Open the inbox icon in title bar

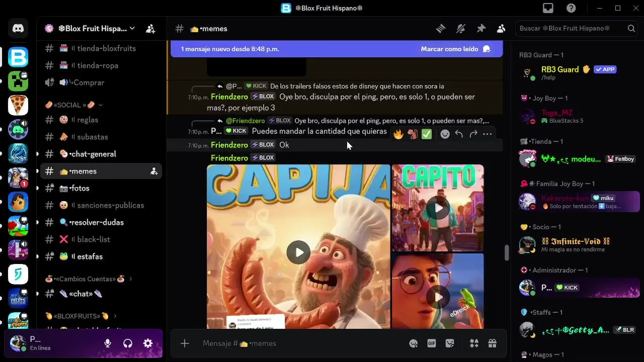(548, 8)
